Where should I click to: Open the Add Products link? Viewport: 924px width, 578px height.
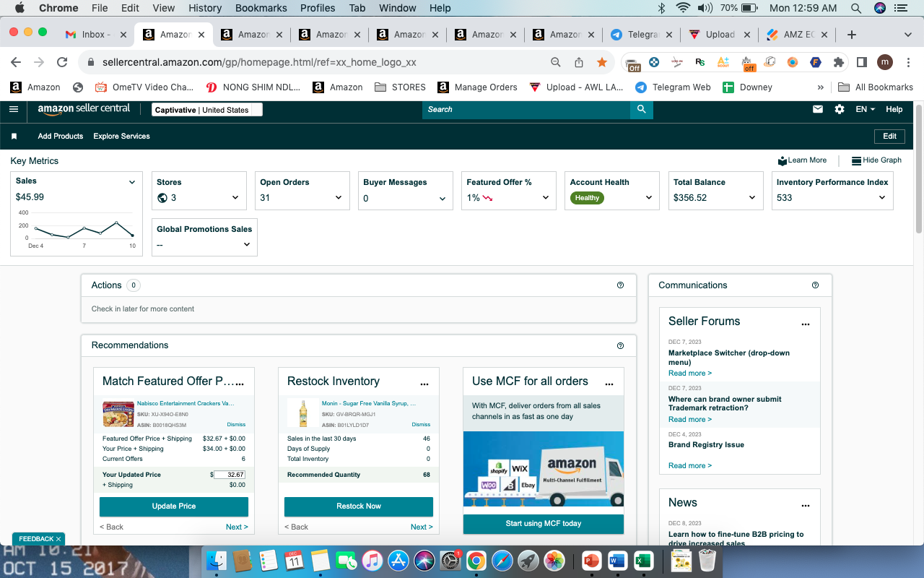pyautogui.click(x=61, y=136)
